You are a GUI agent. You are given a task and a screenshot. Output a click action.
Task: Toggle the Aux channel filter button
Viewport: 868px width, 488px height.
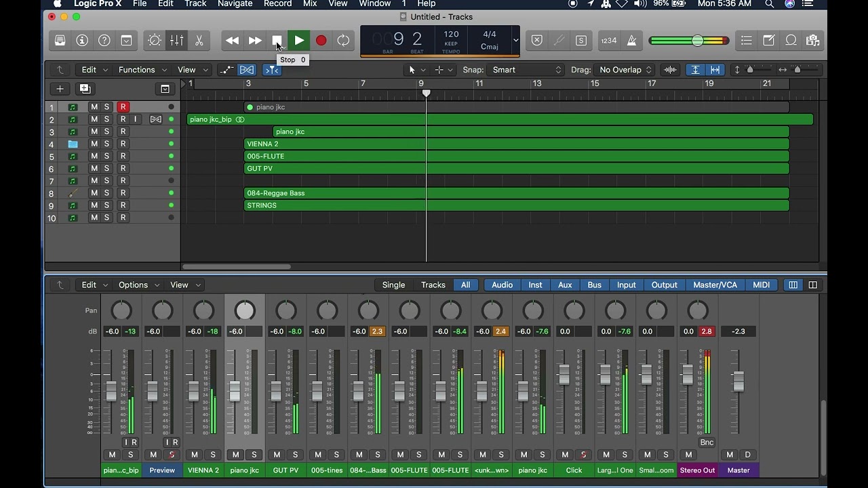coord(565,285)
